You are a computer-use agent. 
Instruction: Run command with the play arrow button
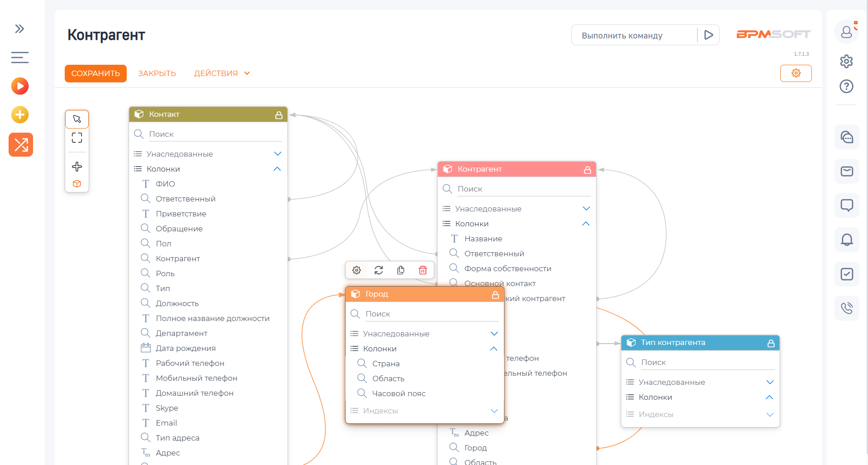pyautogui.click(x=708, y=35)
